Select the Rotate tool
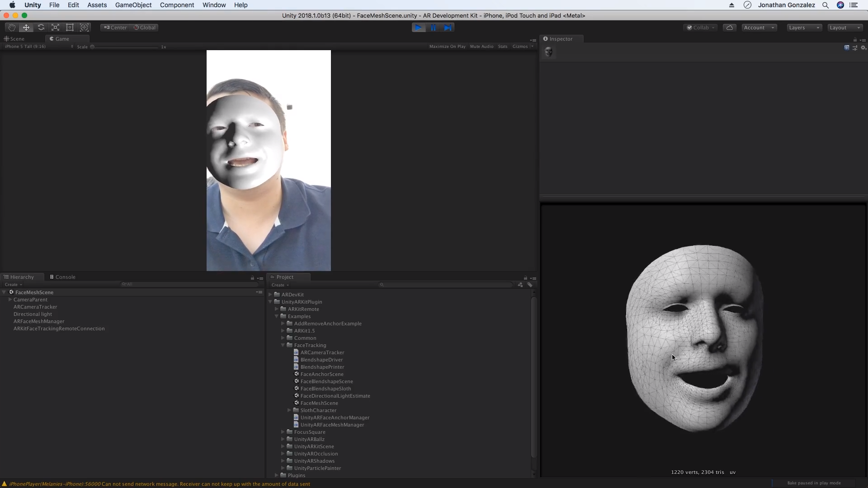The width and height of the screenshot is (868, 488). [x=41, y=28]
